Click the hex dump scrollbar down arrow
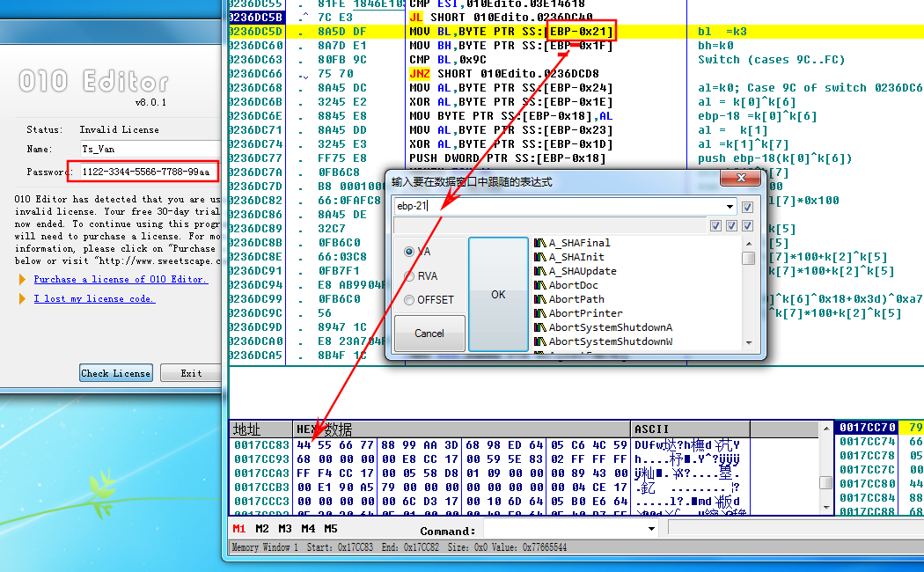The height and width of the screenshot is (572, 924). [x=826, y=507]
